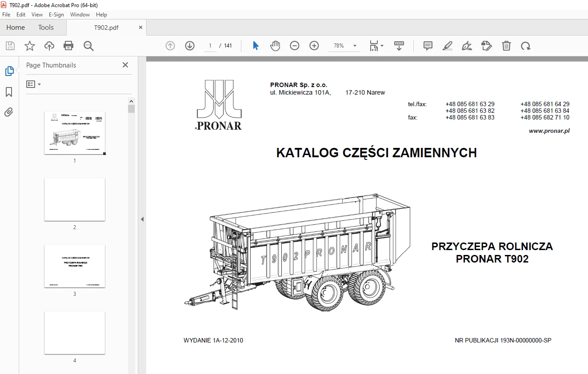
Task: Choose the Selection arrow tool
Action: [x=256, y=46]
